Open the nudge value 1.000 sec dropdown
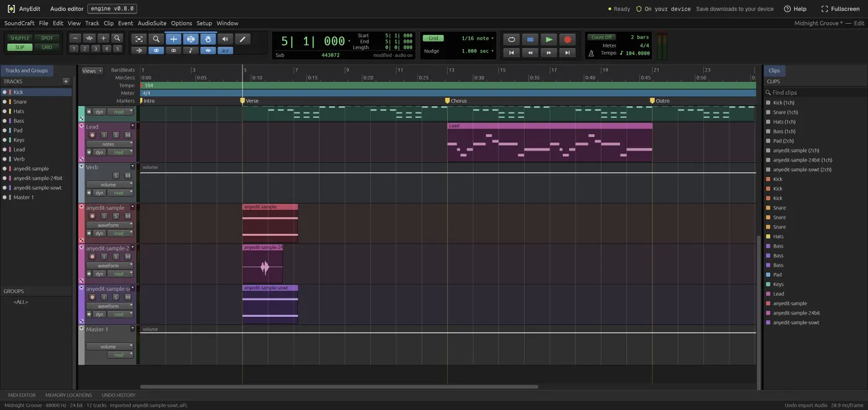 (x=478, y=51)
